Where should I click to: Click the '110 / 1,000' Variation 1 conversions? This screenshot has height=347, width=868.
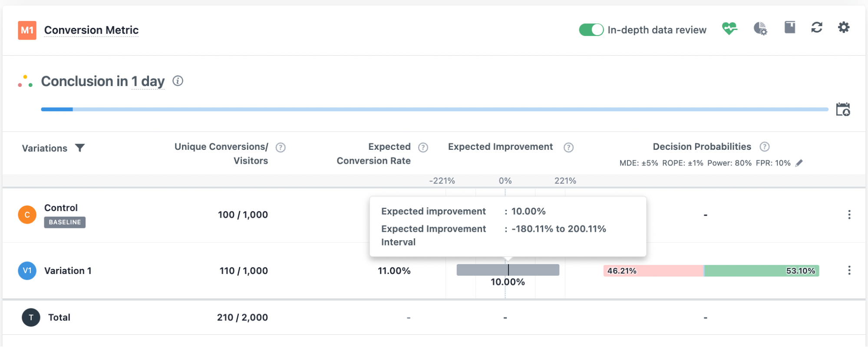pyautogui.click(x=244, y=271)
